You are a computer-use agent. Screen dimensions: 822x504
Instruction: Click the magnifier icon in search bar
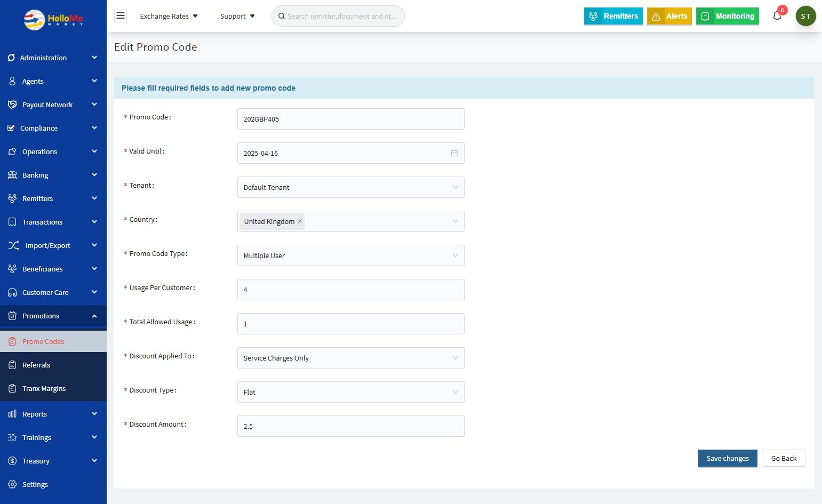click(282, 16)
